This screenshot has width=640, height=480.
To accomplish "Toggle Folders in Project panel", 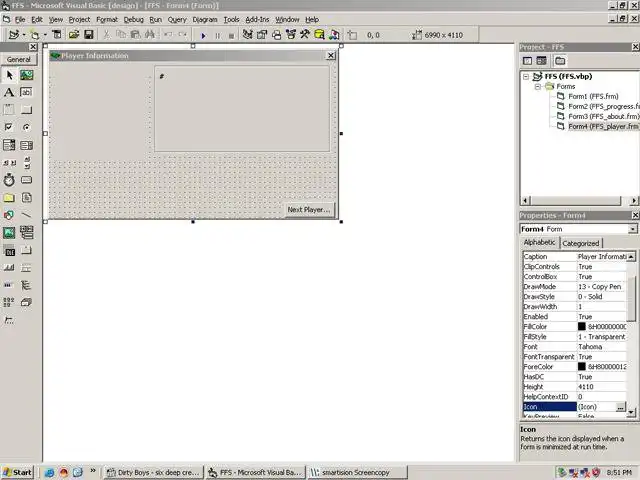I will (560, 61).
